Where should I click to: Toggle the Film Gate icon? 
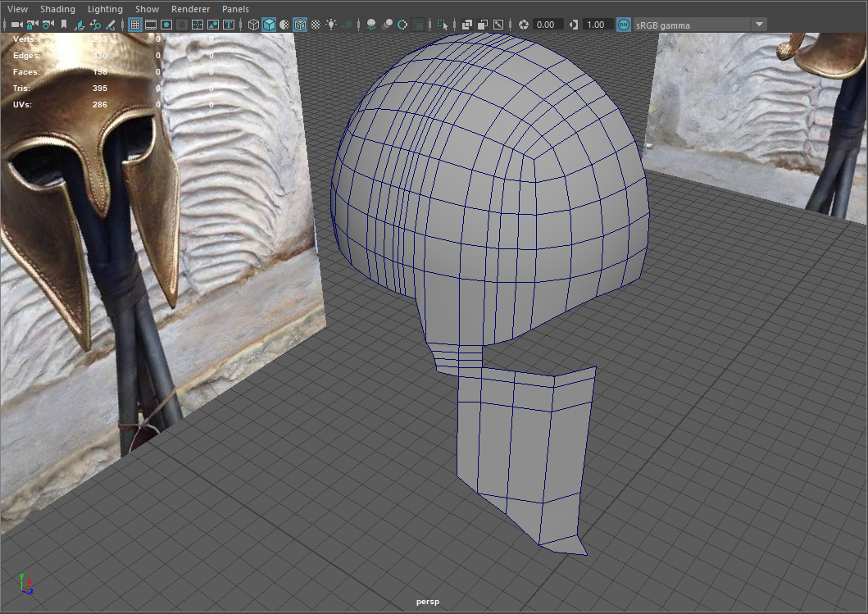coord(151,25)
